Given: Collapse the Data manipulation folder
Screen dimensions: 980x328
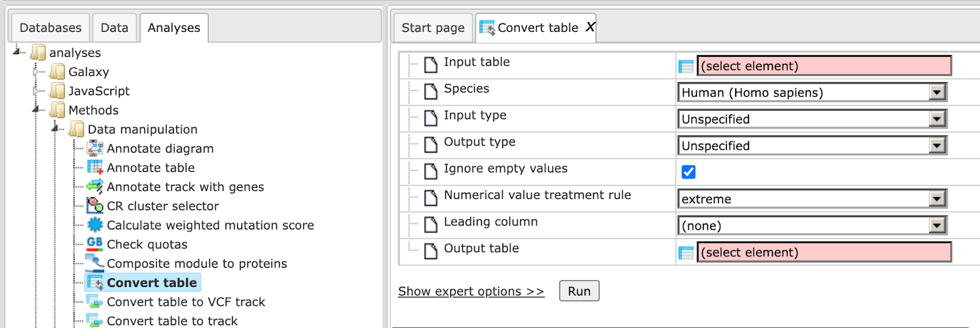Looking at the screenshot, I should pyautogui.click(x=56, y=129).
